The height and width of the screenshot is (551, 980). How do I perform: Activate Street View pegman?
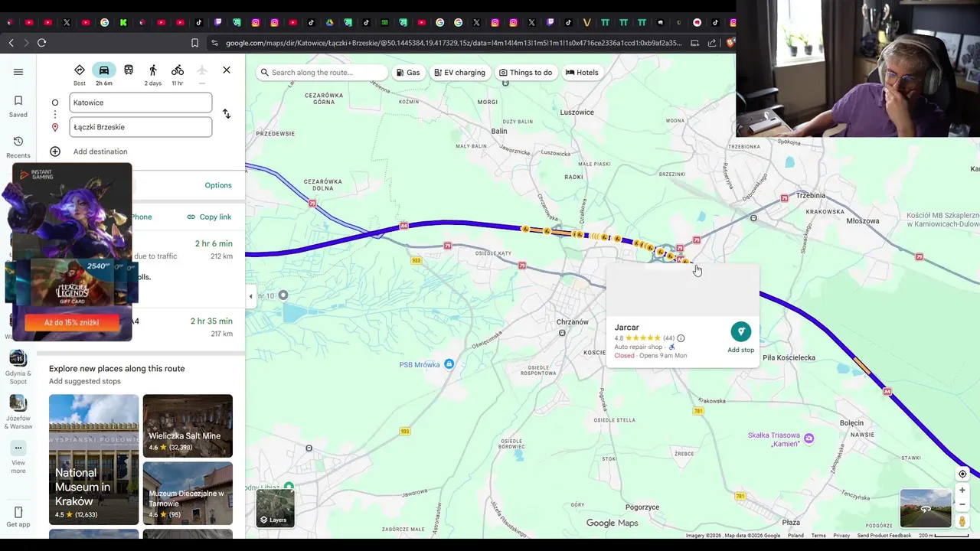962,521
